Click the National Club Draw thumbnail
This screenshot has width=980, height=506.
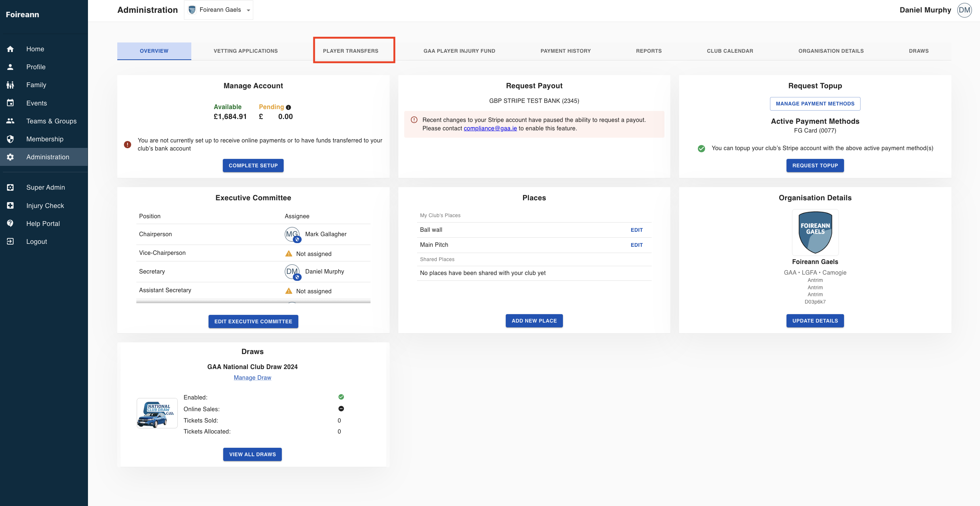(x=157, y=413)
